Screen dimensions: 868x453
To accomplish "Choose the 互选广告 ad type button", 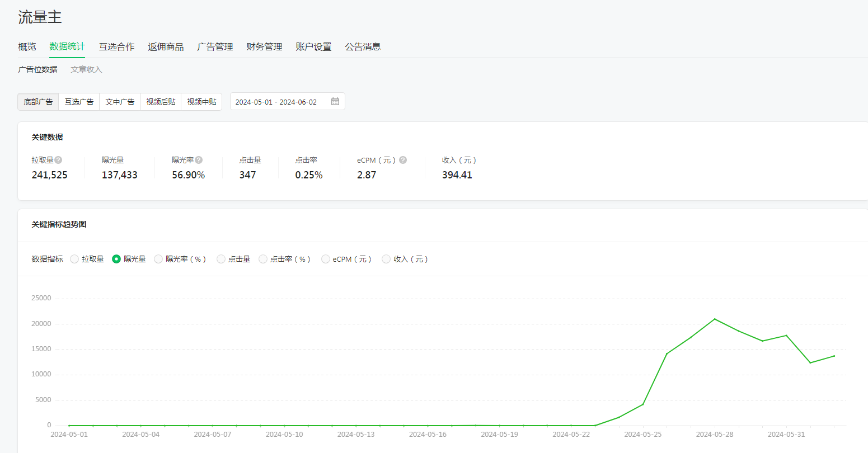I will coord(79,102).
